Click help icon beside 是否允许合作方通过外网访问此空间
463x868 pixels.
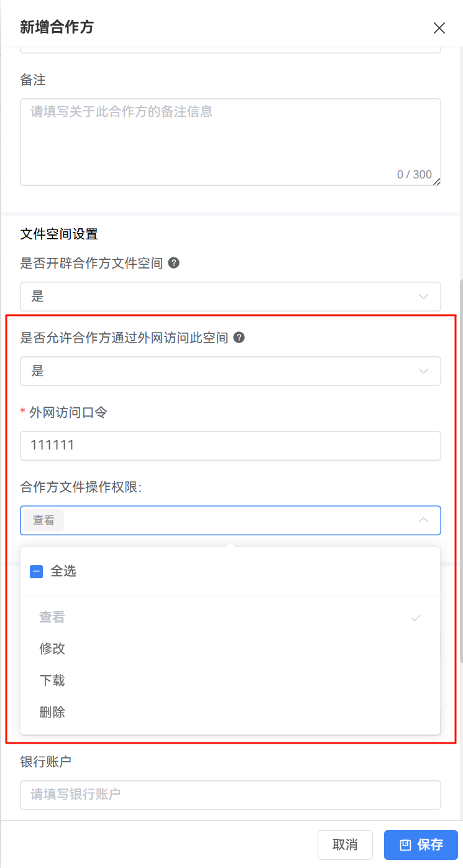(239, 338)
